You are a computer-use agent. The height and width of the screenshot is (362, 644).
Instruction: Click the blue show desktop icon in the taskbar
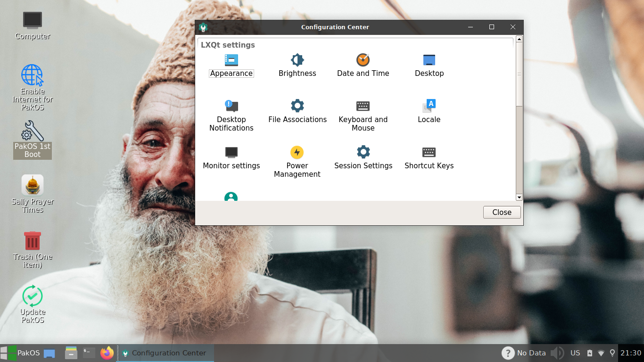[49, 353]
